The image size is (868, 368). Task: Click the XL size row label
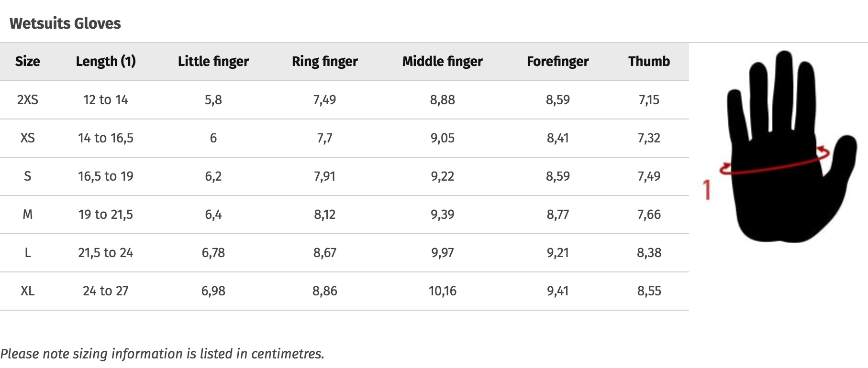[x=27, y=291]
